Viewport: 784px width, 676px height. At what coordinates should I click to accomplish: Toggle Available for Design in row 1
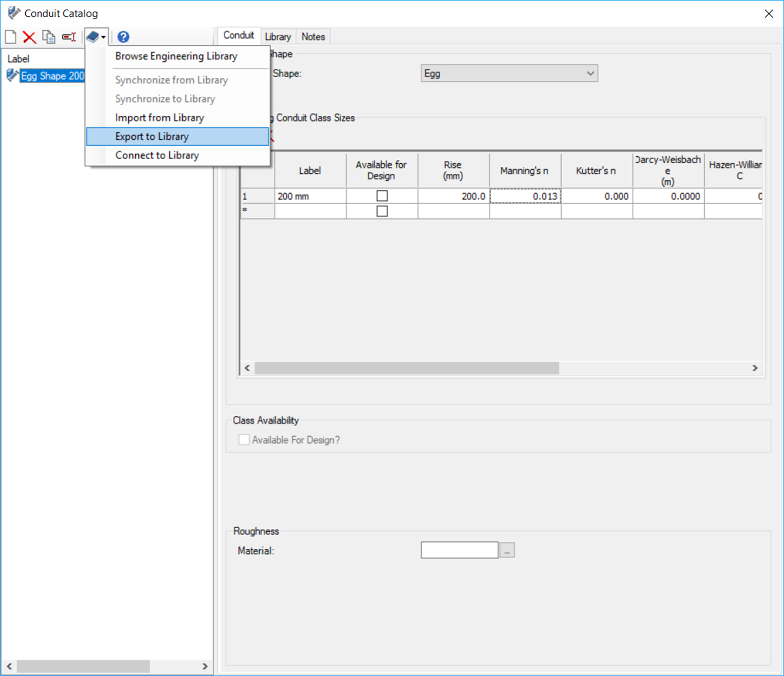click(382, 196)
